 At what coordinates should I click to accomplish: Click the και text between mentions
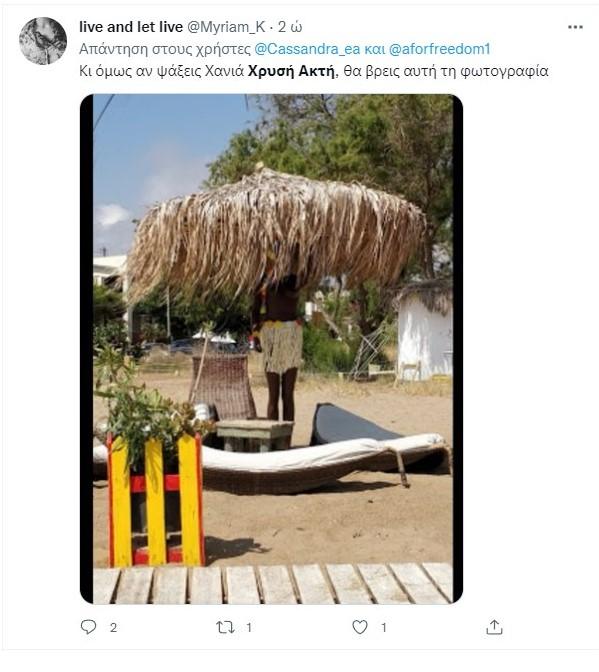(x=374, y=49)
